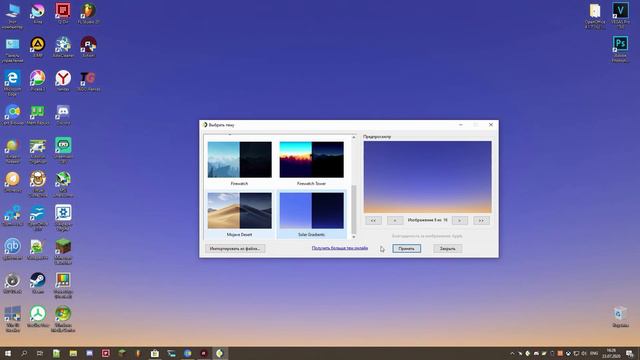Screen dimensions: 640x360
Task: Click the theme list scroll up arrow
Action: (x=353, y=138)
